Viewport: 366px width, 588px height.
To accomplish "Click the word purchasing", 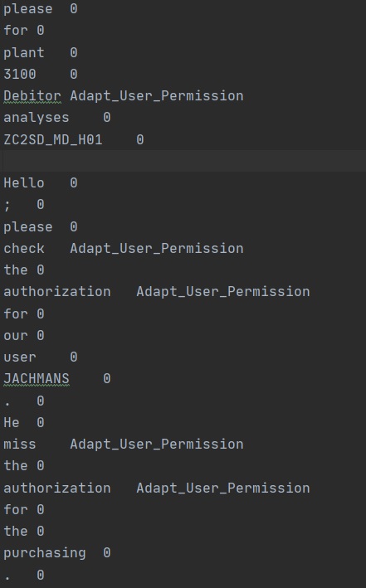I will pyautogui.click(x=45, y=553).
